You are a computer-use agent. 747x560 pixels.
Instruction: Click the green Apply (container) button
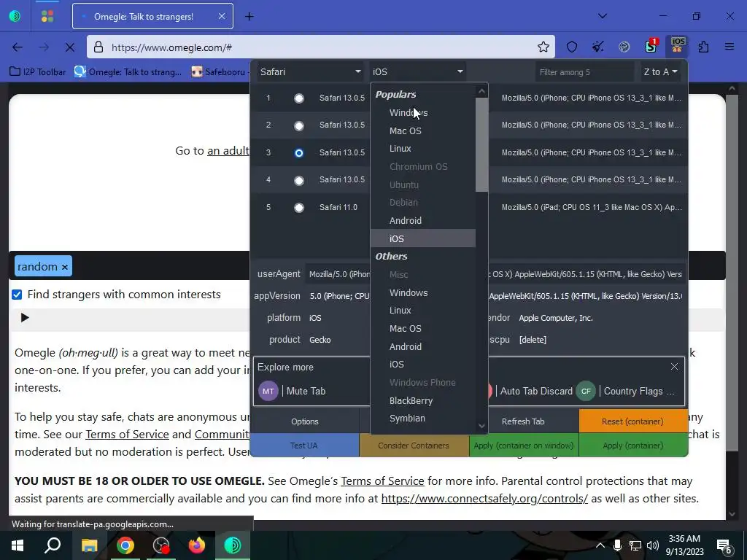[633, 446]
